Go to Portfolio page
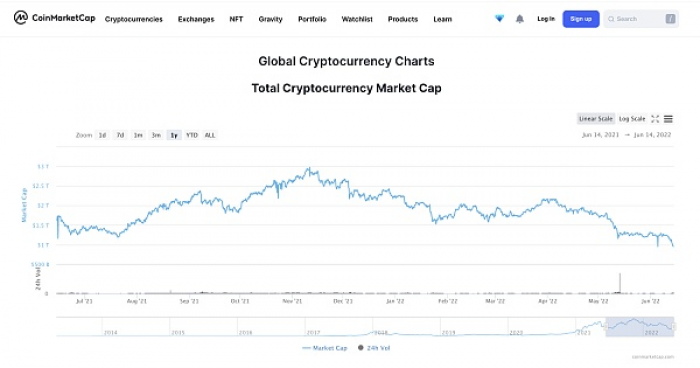Screen dimensions: 700x368 click(x=312, y=19)
